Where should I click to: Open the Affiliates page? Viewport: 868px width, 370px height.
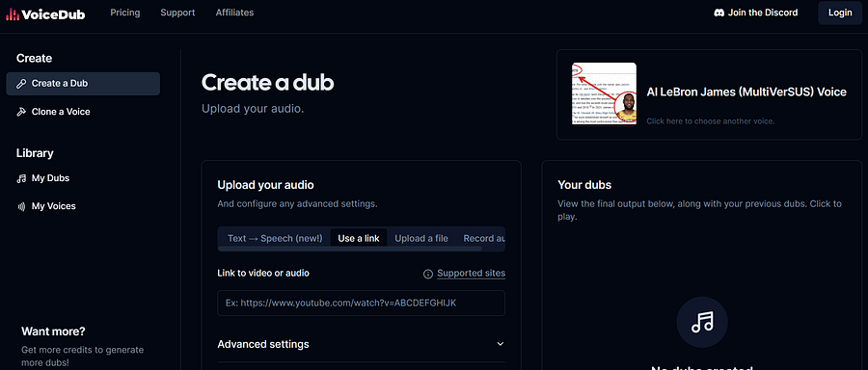coord(234,13)
